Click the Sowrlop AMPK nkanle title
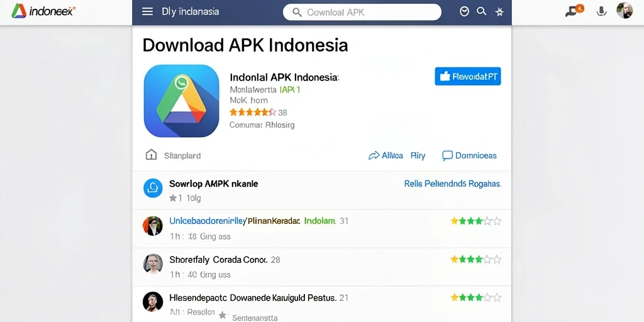 (x=214, y=184)
